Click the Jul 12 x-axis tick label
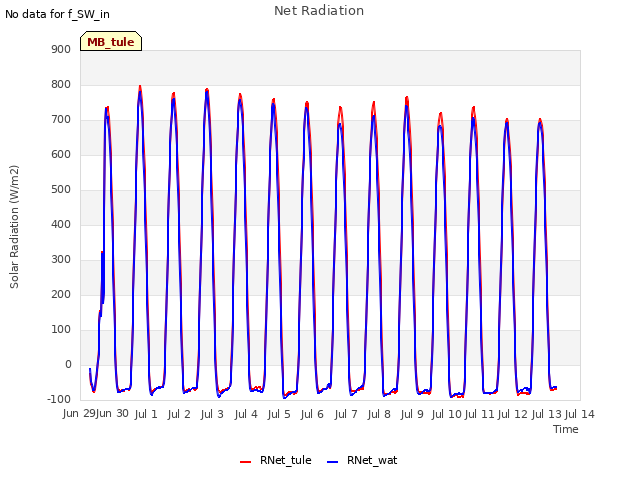This screenshot has width=640, height=480. [x=513, y=414]
